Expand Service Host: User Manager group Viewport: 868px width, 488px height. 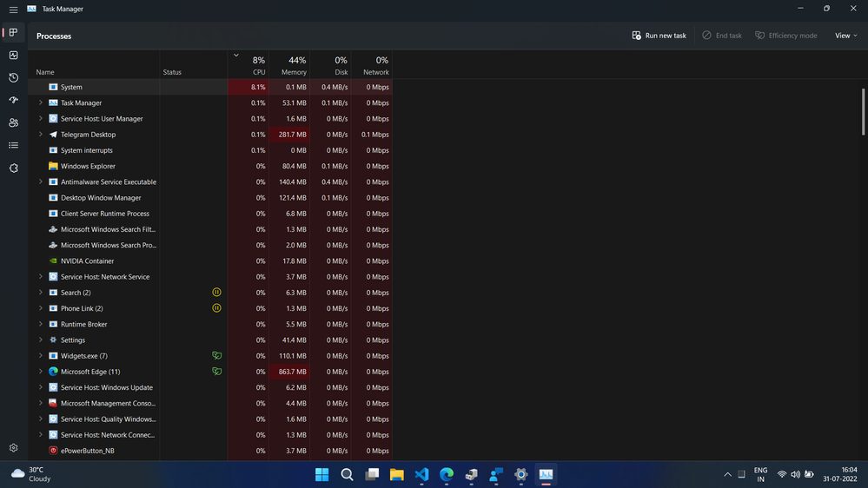[41, 118]
